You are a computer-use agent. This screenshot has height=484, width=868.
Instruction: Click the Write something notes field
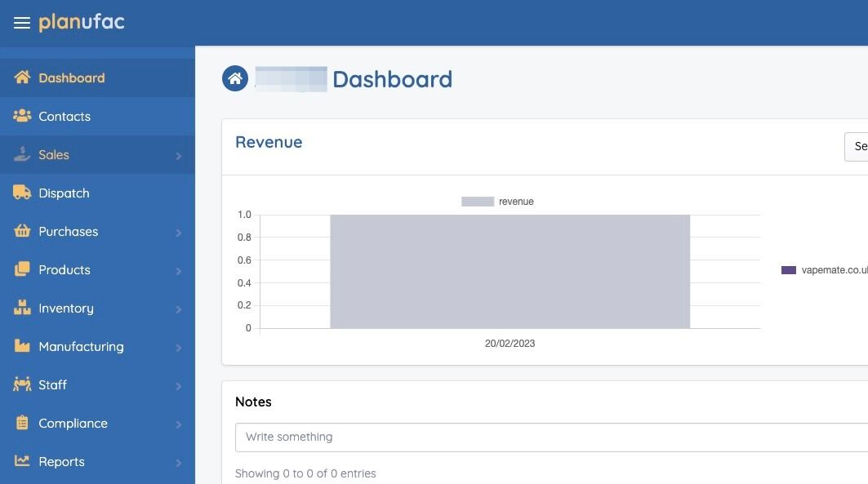[x=551, y=437]
